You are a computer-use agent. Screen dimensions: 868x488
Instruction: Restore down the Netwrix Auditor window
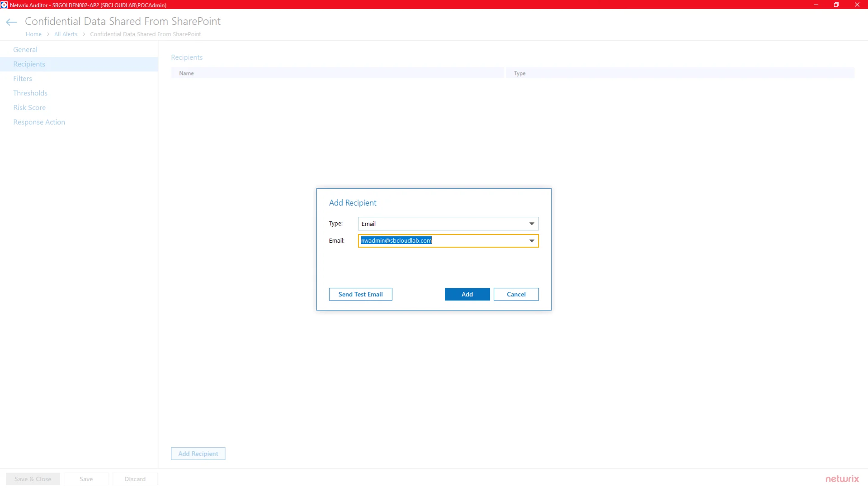pyautogui.click(x=836, y=5)
